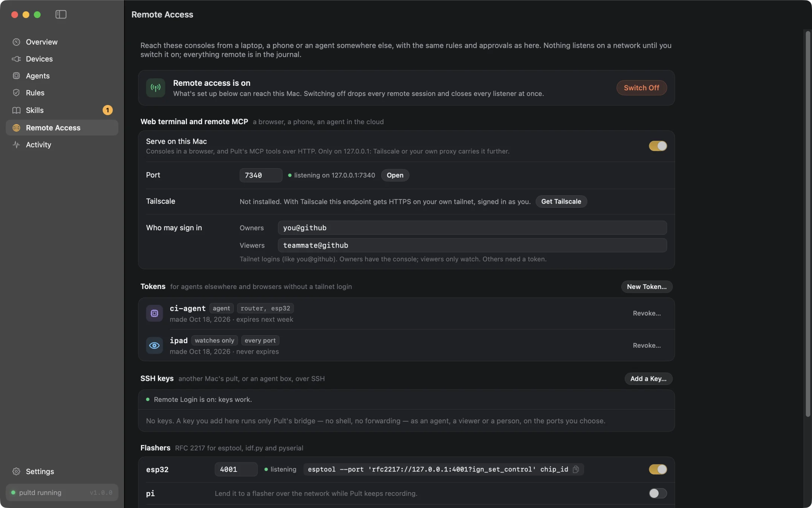Click the Settings gear icon
Screen dimensions: 812x508
(16, 471)
